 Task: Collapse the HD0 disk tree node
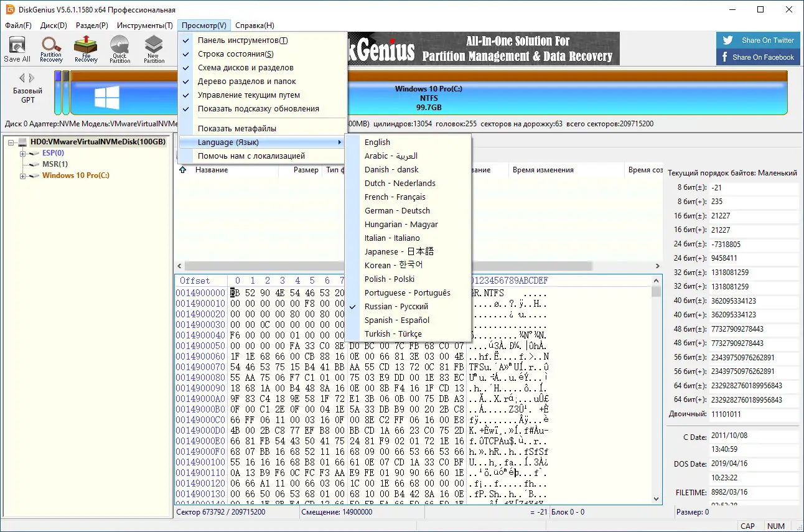coord(11,142)
